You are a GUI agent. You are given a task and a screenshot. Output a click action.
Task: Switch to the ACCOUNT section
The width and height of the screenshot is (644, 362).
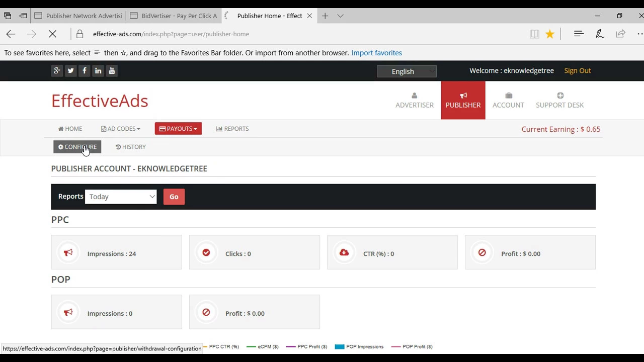click(508, 100)
